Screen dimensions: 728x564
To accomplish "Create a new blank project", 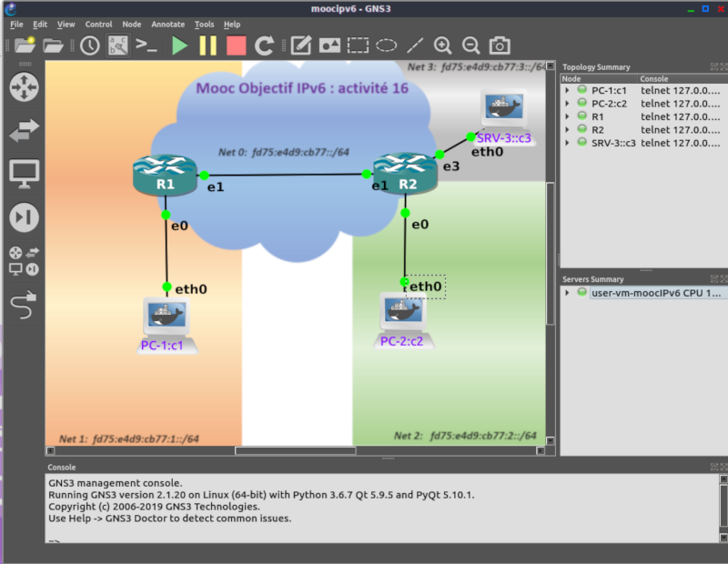I will click(x=25, y=45).
